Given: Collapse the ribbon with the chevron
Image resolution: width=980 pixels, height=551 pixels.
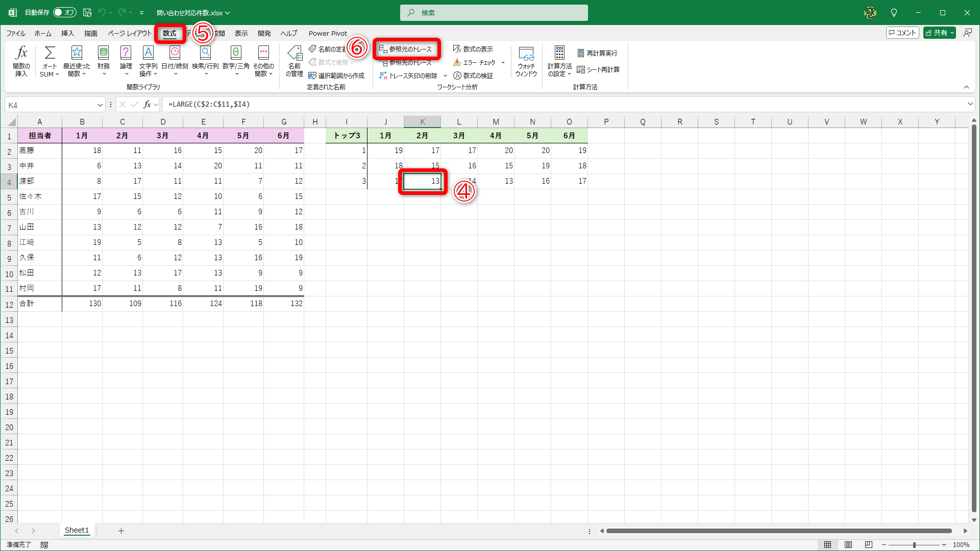Looking at the screenshot, I should (966, 87).
